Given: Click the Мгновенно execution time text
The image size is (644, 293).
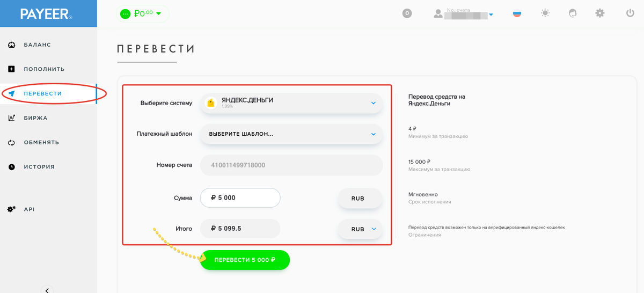Looking at the screenshot, I should [423, 194].
